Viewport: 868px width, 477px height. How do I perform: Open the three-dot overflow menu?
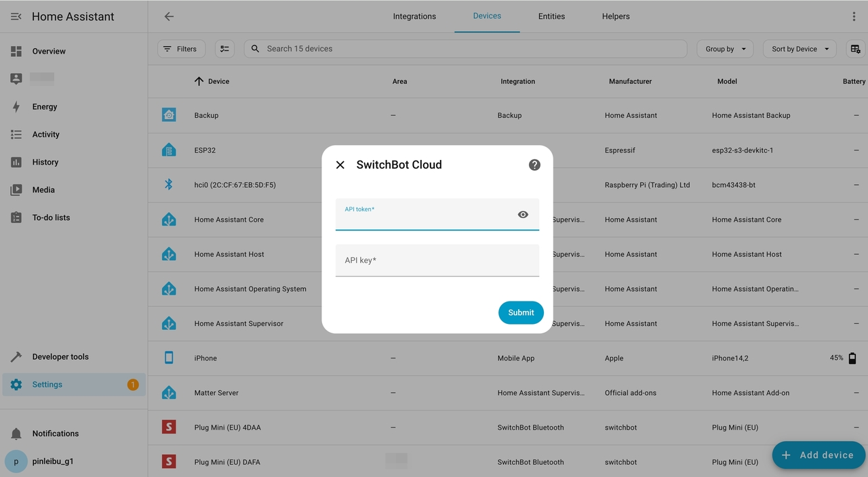coord(854,16)
